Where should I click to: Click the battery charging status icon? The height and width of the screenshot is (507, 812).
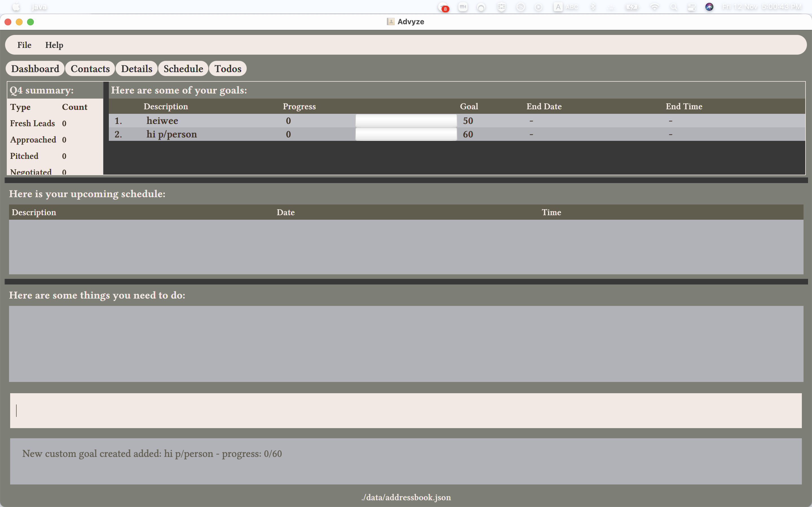coord(632,7)
